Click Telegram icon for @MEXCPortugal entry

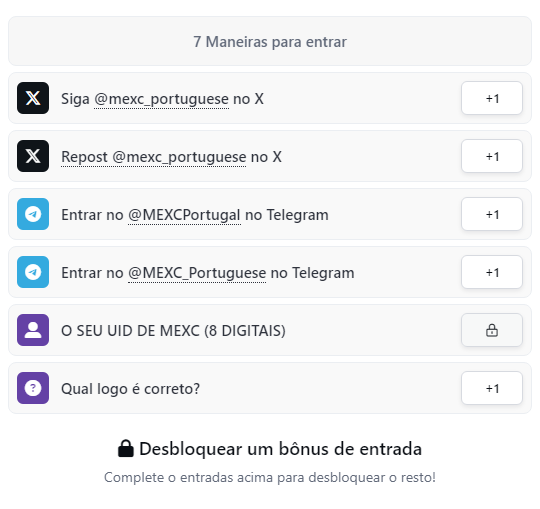point(33,214)
